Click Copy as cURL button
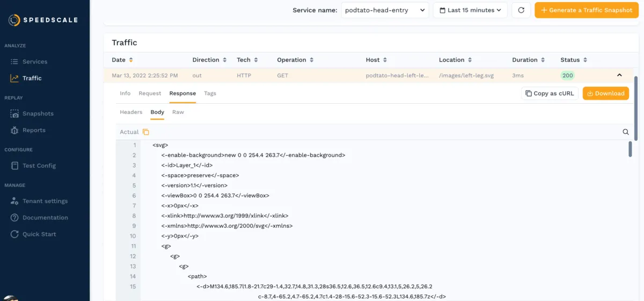The image size is (644, 301). click(x=550, y=94)
